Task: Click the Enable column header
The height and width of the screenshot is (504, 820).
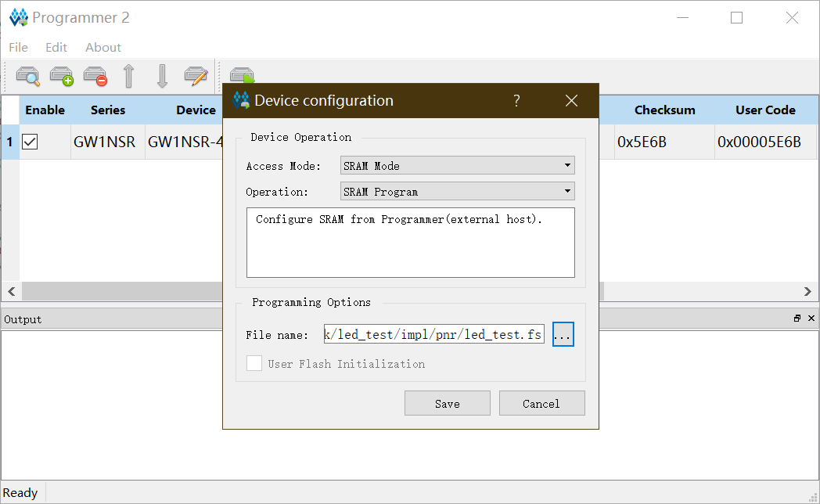Action: tap(45, 110)
